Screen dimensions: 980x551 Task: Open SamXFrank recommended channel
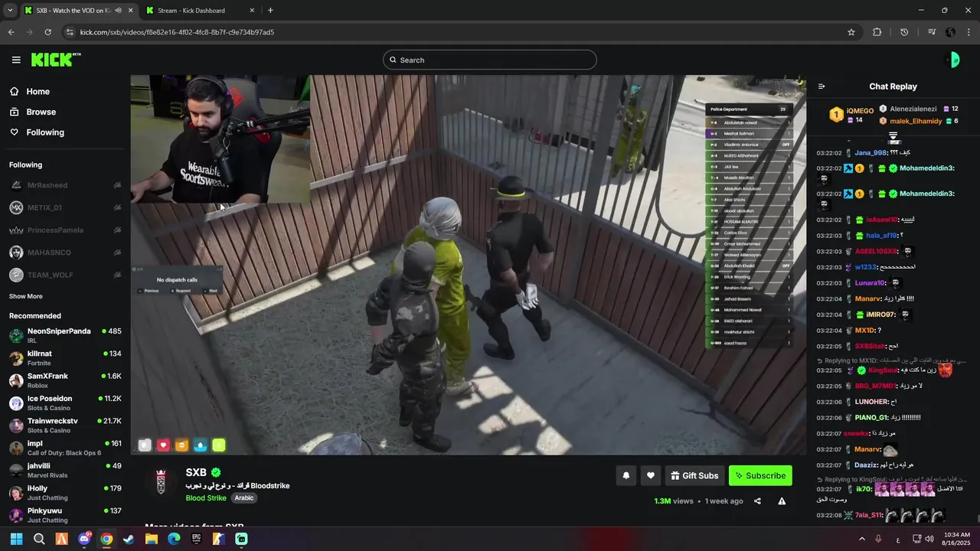[65, 380]
